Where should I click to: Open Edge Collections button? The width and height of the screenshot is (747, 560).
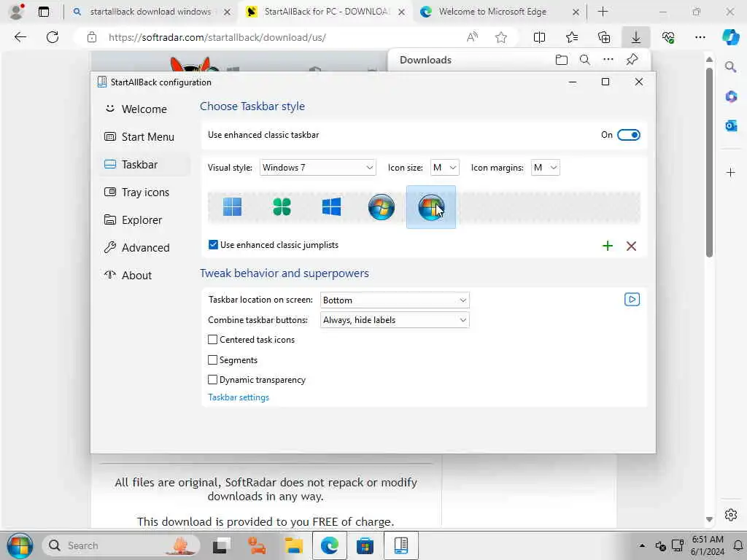(604, 37)
